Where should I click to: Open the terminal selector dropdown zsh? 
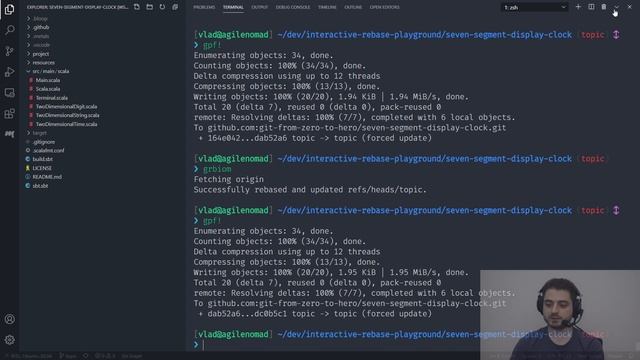pyautogui.click(x=534, y=7)
